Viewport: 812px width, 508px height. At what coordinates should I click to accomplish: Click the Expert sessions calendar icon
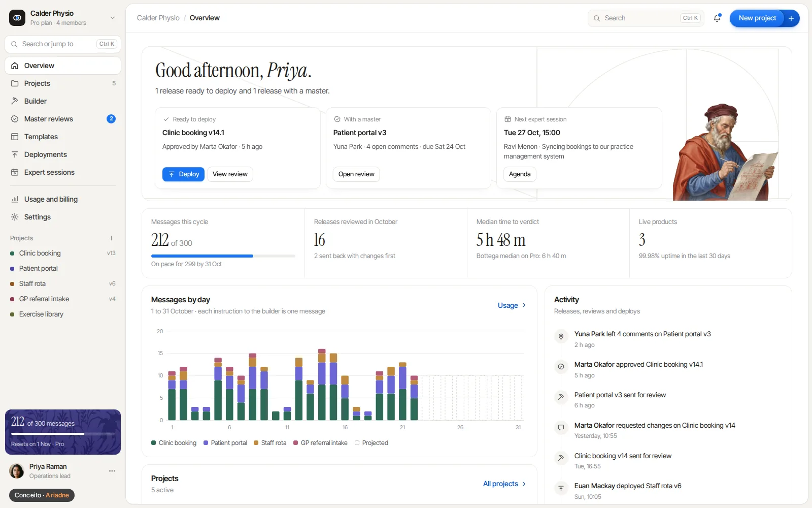[x=15, y=172]
